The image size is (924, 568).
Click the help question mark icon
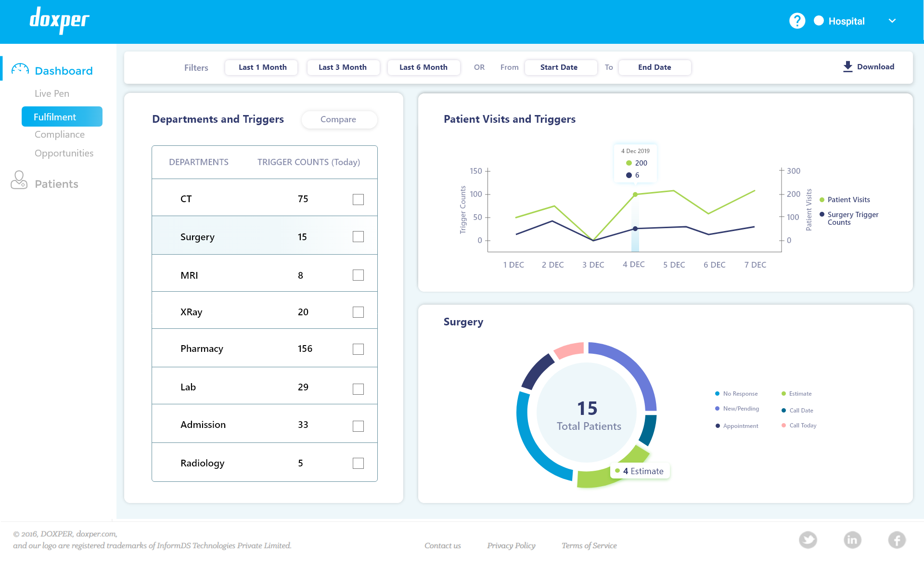(x=797, y=21)
